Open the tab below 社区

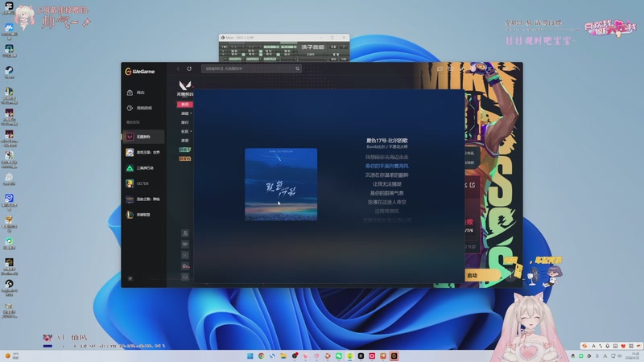click(185, 140)
